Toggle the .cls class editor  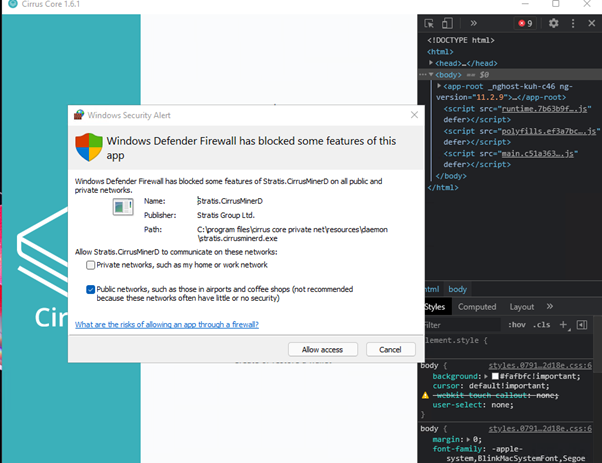(x=542, y=325)
